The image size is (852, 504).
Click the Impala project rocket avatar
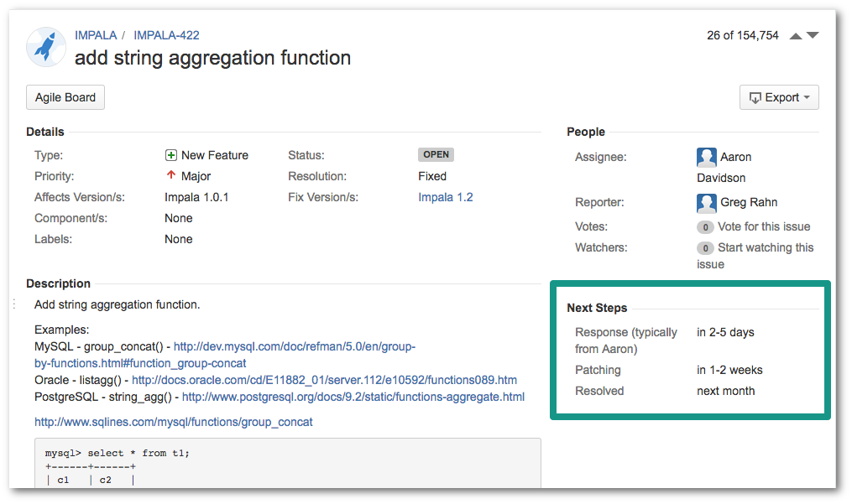(46, 47)
